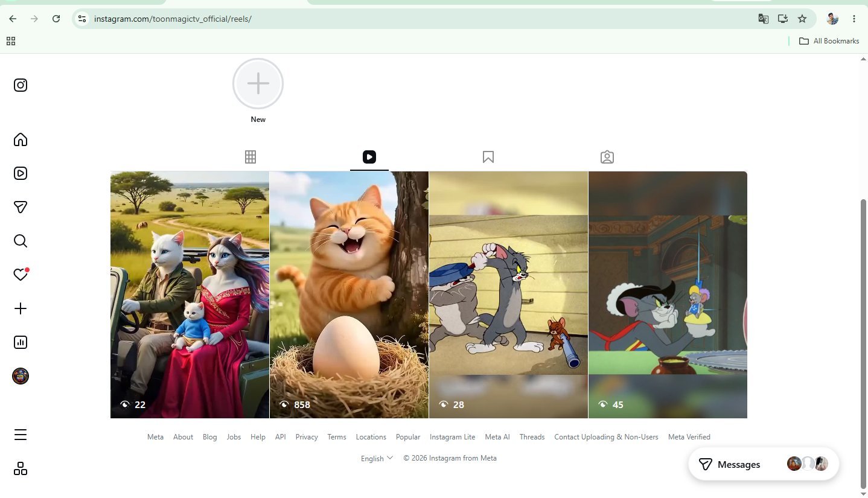Open Tom musketeer reel with 45 views
868x498 pixels.
[x=668, y=295]
